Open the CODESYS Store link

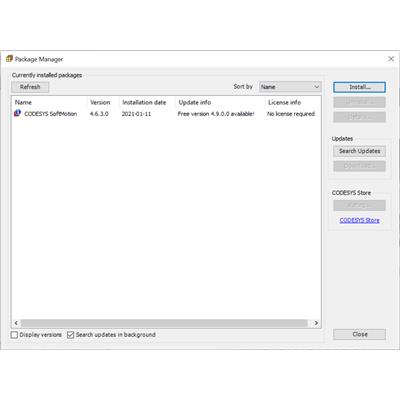pos(359,220)
